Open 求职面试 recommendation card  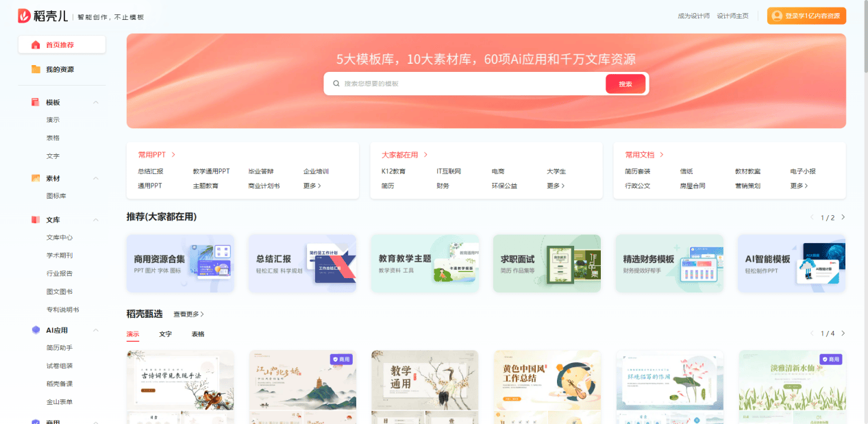pos(547,264)
